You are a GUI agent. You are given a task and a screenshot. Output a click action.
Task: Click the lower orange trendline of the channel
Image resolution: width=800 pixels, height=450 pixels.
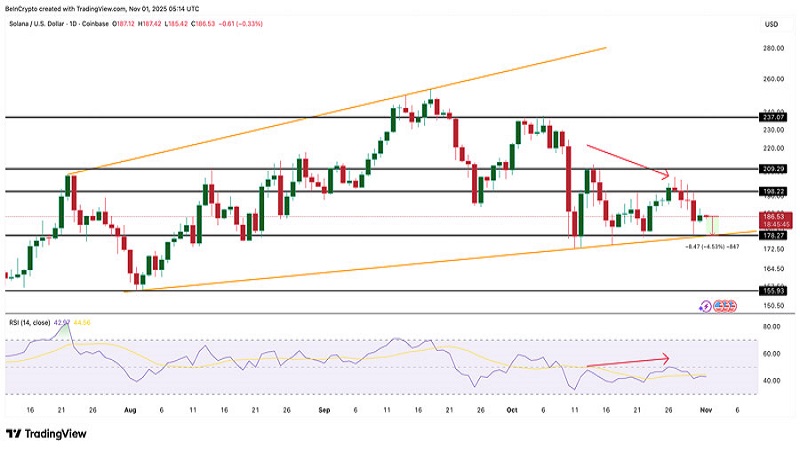pyautogui.click(x=400, y=267)
